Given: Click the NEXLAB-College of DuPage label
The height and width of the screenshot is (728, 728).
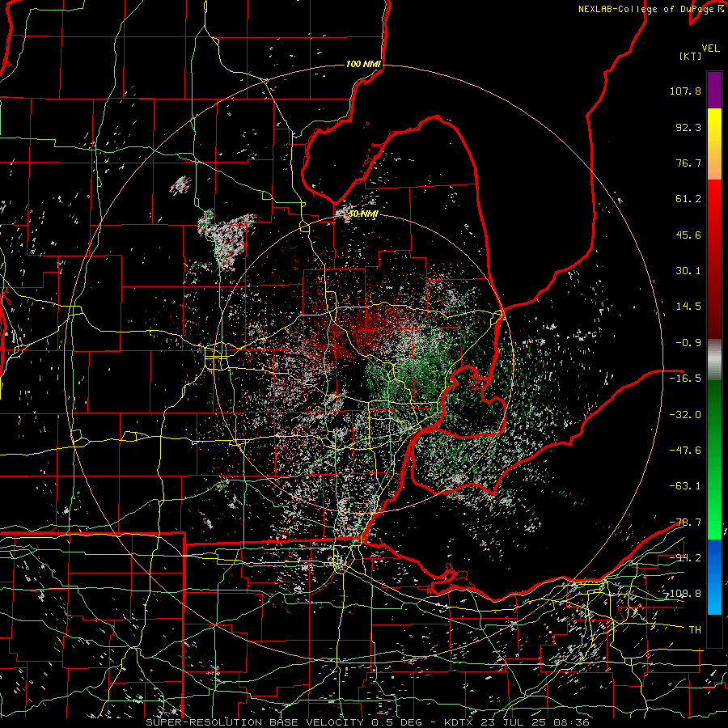Looking at the screenshot, I should (x=646, y=9).
